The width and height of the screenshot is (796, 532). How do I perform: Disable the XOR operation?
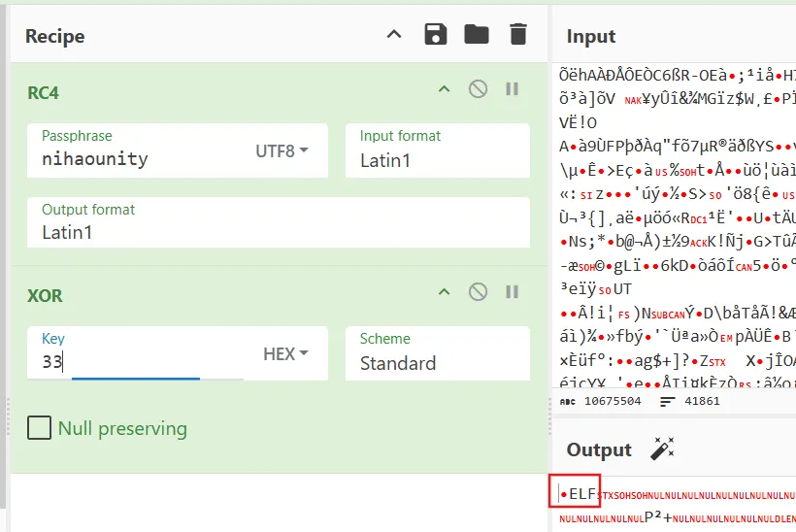point(478,292)
